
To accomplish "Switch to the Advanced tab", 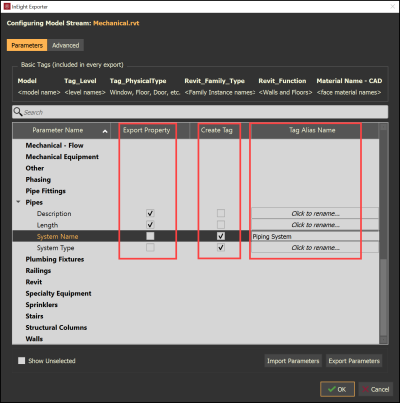I will [x=66, y=45].
